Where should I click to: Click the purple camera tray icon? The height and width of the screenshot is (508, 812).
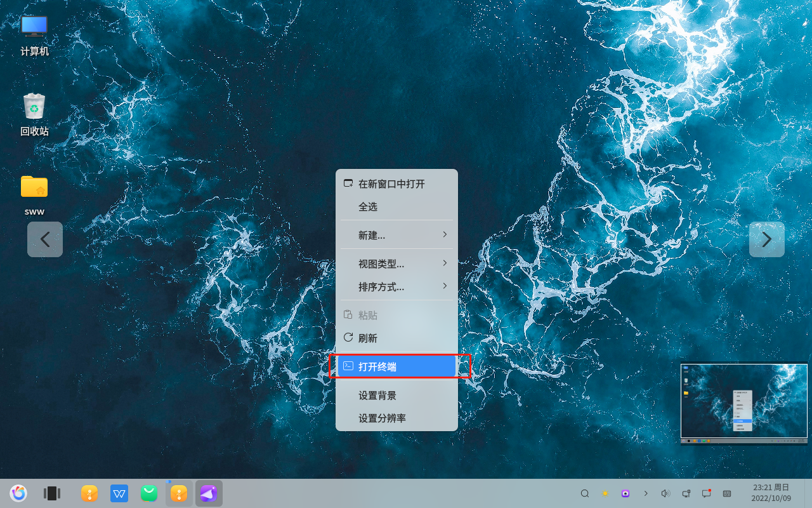(625, 493)
